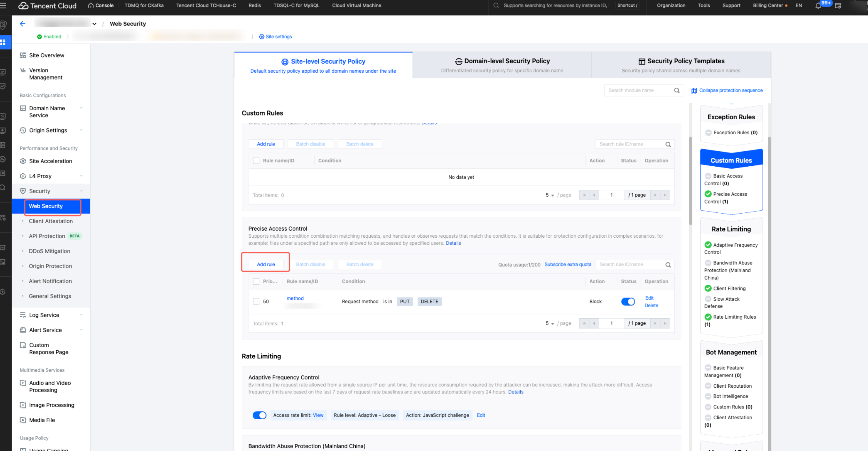Check the checkbox for rule priority 50
This screenshot has height=451, width=868.
click(256, 301)
